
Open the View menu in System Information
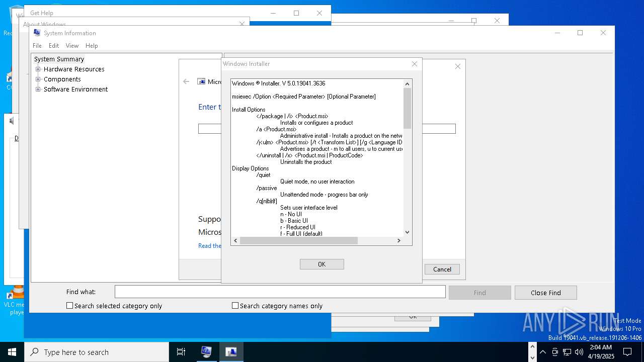pos(72,45)
